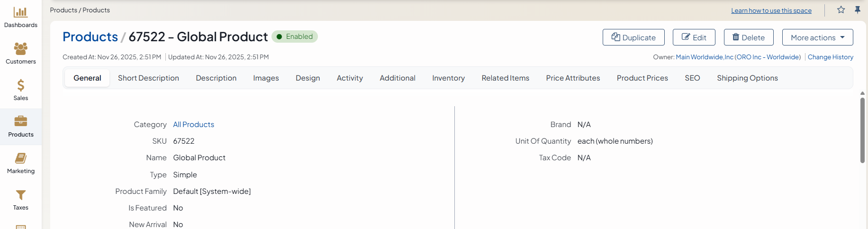868x229 pixels.
Task: Open the Product Prices tab
Action: click(642, 78)
